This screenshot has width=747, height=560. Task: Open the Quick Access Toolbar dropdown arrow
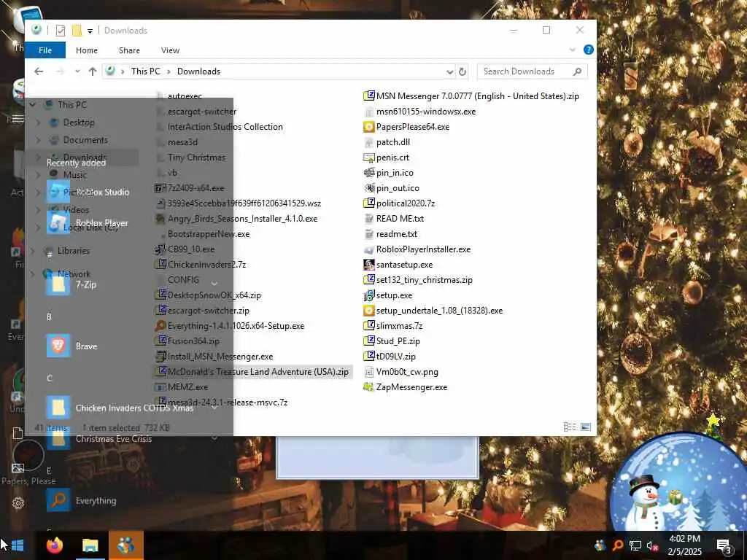pyautogui.click(x=90, y=31)
